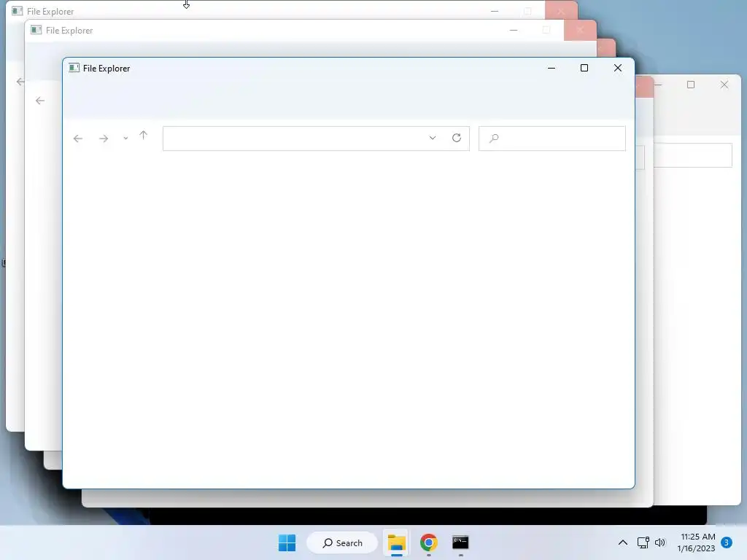Show hidden system tray icons

tap(623, 542)
